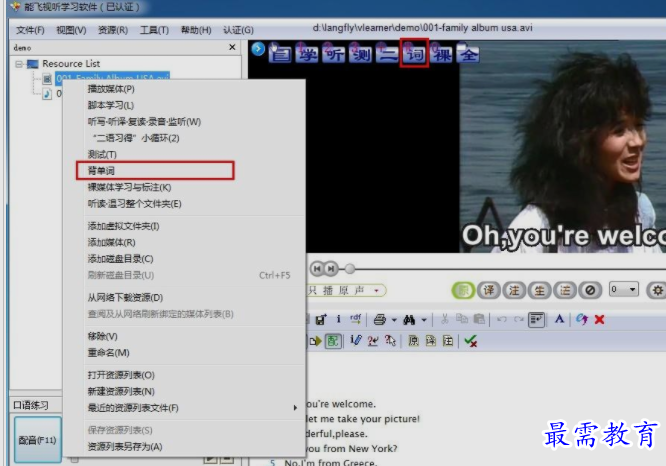This screenshot has height=466, width=666.
Task: Select the 学 study mode icon
Action: 307,54
